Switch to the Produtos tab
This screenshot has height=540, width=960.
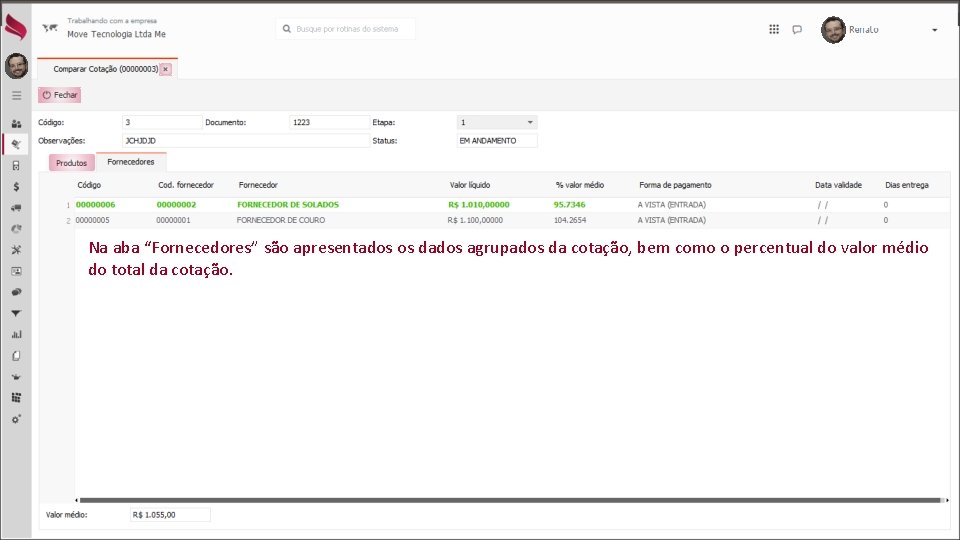(72, 163)
